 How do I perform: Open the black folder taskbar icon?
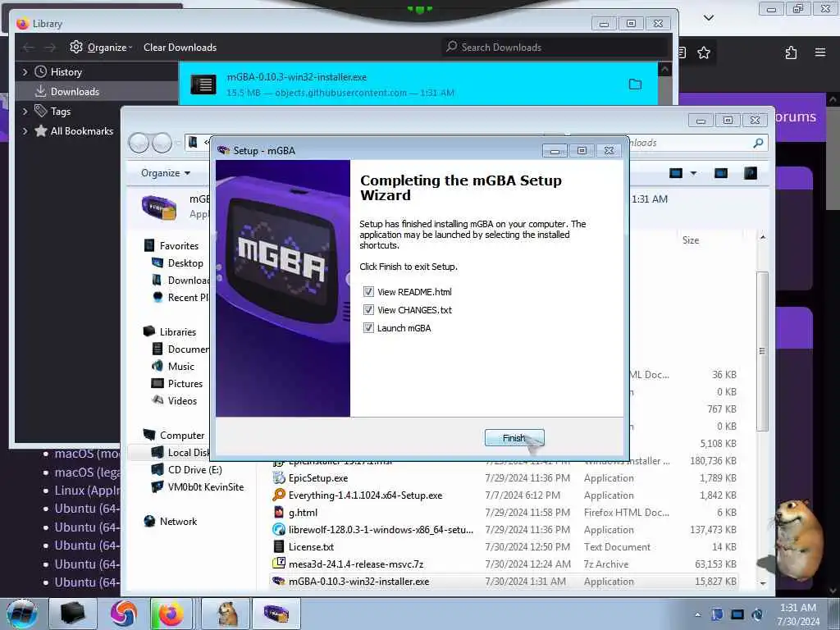(73, 614)
